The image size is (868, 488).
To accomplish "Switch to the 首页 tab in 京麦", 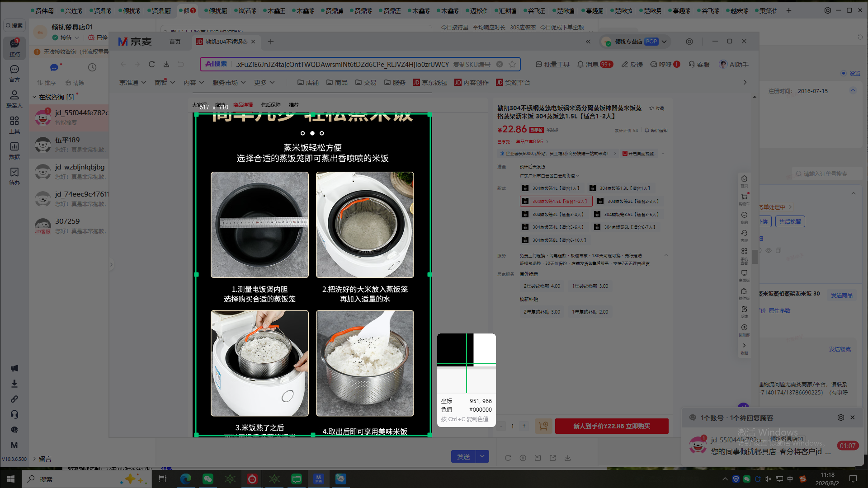I will (175, 42).
